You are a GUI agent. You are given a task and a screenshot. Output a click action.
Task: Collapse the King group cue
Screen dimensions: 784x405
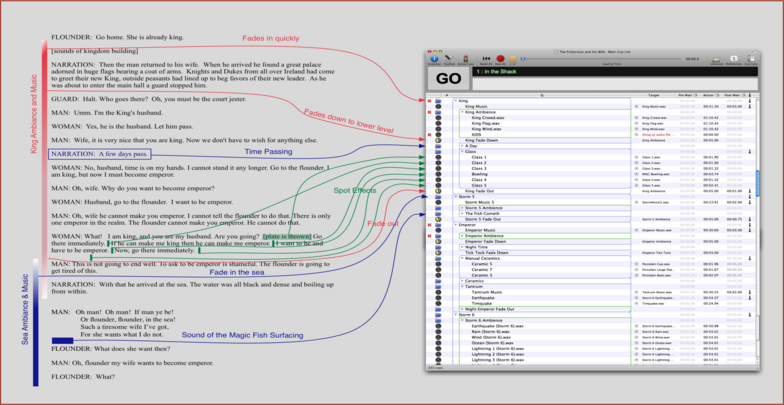coord(455,100)
